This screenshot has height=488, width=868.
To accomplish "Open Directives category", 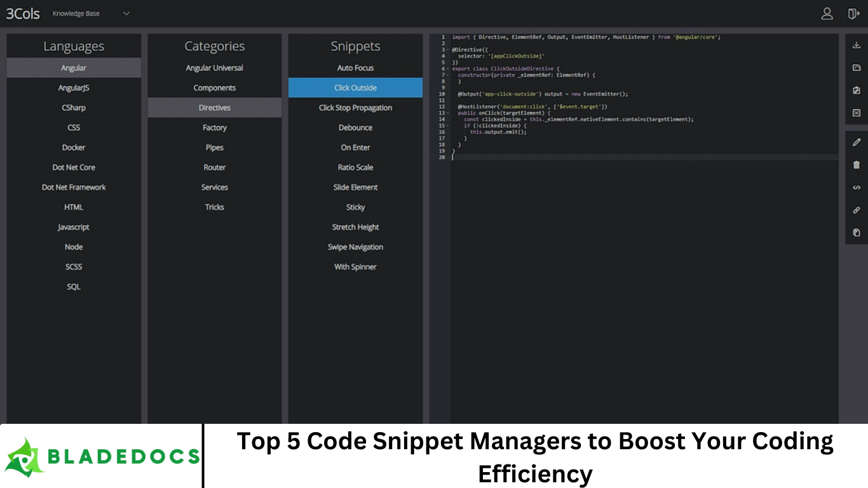I will click(x=215, y=107).
